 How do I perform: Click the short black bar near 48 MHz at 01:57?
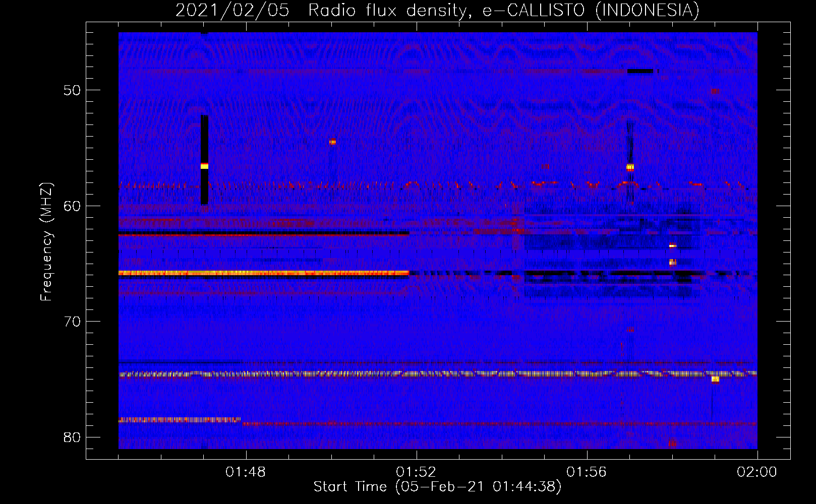pyautogui.click(x=640, y=72)
